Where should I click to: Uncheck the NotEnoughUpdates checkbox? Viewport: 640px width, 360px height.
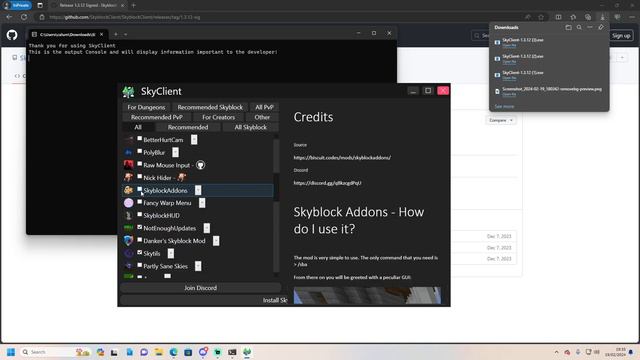[x=140, y=227]
